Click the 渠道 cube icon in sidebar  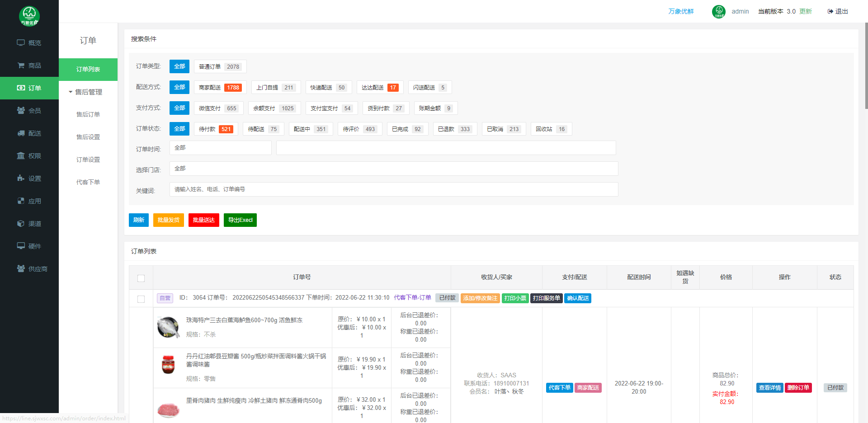[21, 224]
